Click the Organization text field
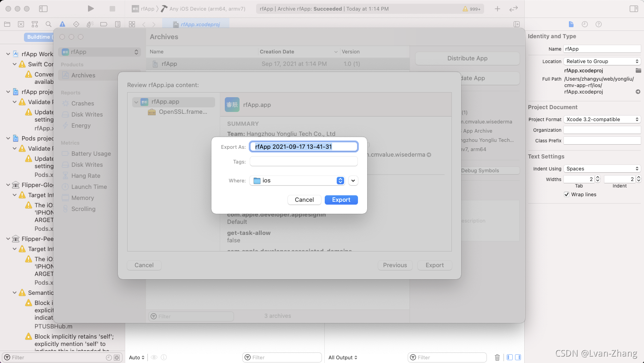The height and width of the screenshot is (363, 644). click(602, 130)
